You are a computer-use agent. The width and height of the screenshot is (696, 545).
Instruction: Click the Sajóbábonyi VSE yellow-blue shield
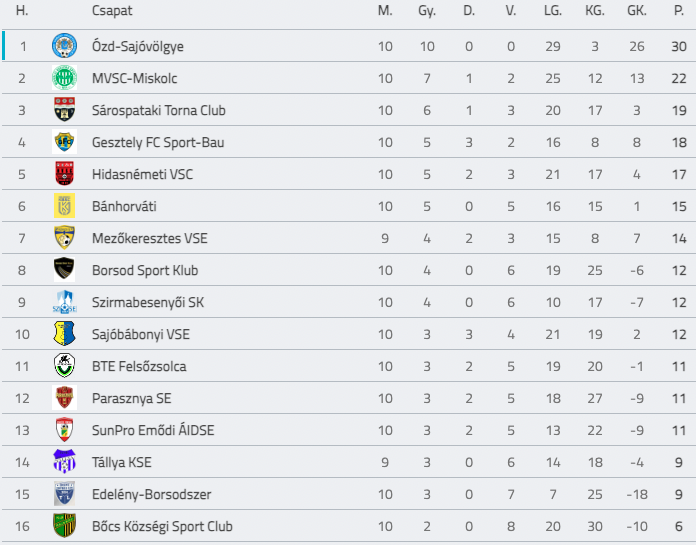coord(64,334)
